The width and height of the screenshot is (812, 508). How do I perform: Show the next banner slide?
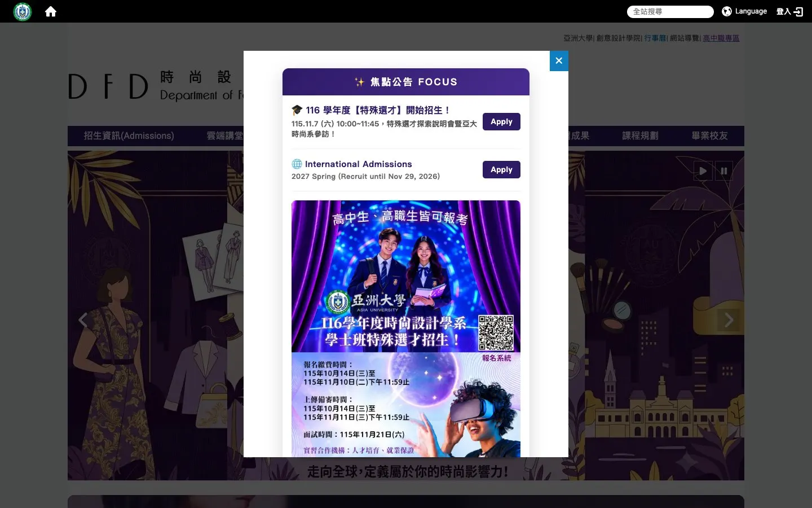click(x=729, y=320)
